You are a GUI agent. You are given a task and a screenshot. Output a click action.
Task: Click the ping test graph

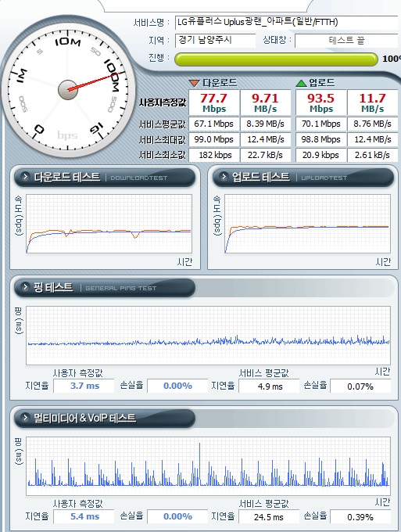(208, 336)
